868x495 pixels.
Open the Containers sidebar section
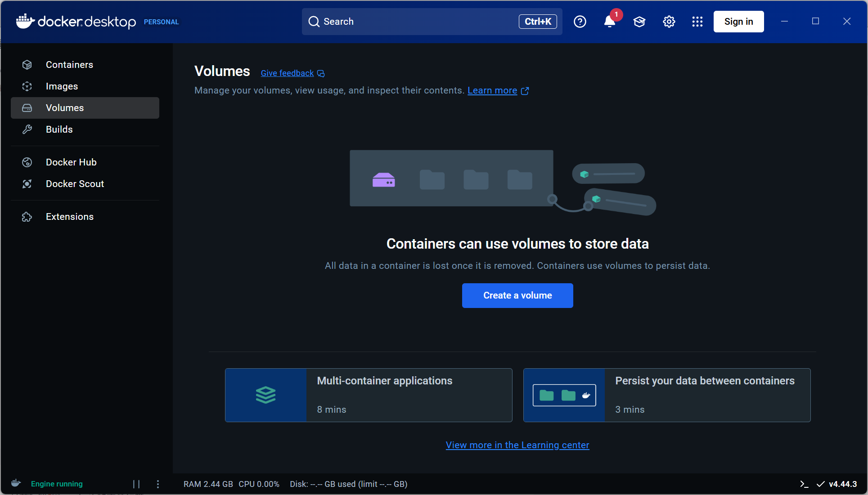click(85, 65)
